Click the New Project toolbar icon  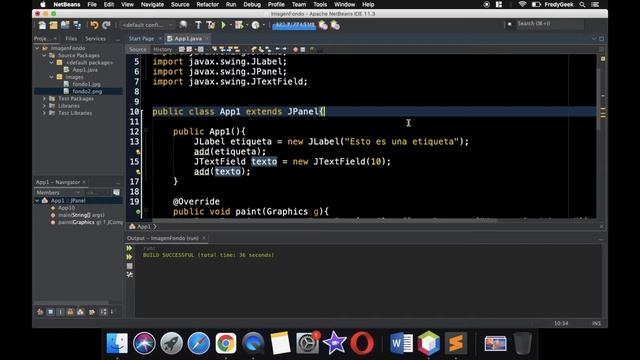click(x=53, y=25)
